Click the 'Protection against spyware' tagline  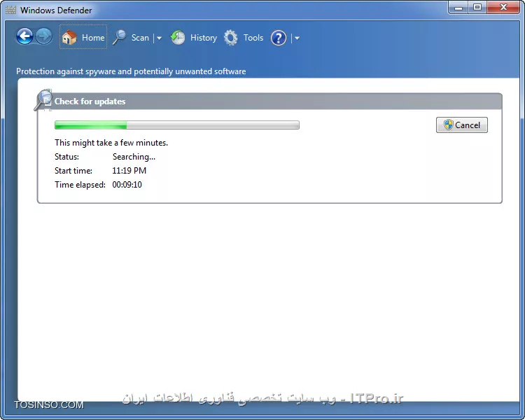(131, 71)
